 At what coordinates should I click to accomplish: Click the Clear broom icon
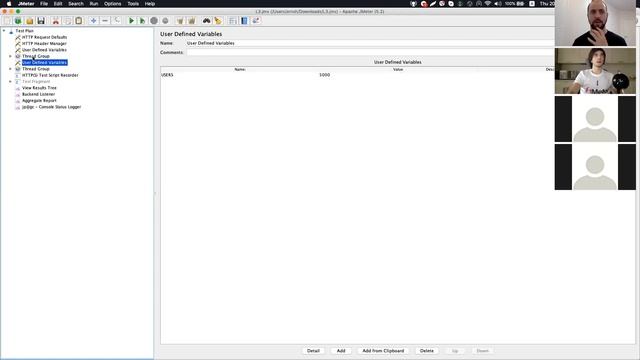coord(180,21)
